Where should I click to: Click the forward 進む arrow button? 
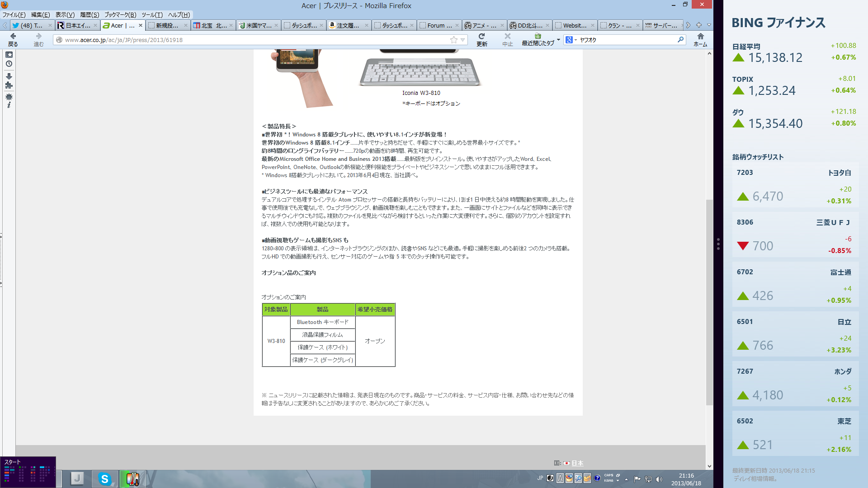(x=38, y=40)
